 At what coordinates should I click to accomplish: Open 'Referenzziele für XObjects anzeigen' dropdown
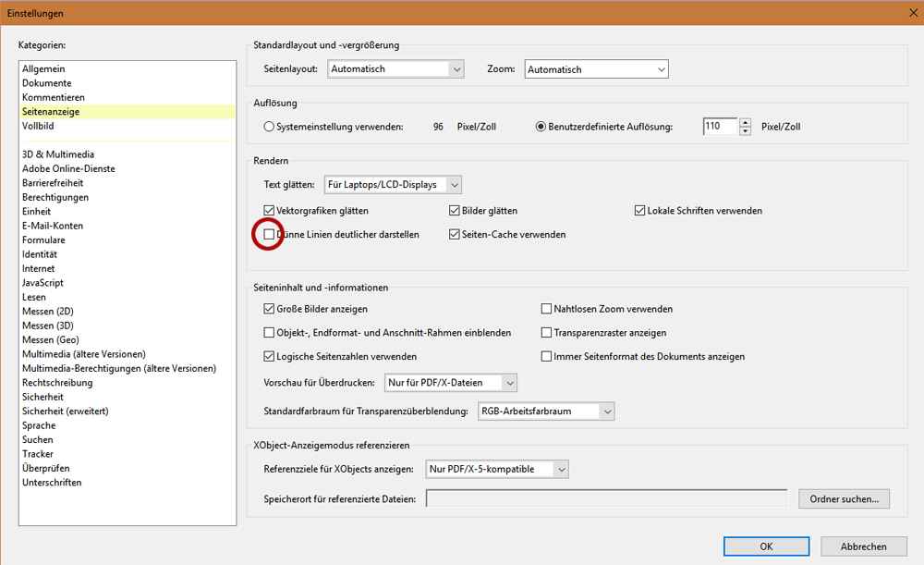[496, 469]
